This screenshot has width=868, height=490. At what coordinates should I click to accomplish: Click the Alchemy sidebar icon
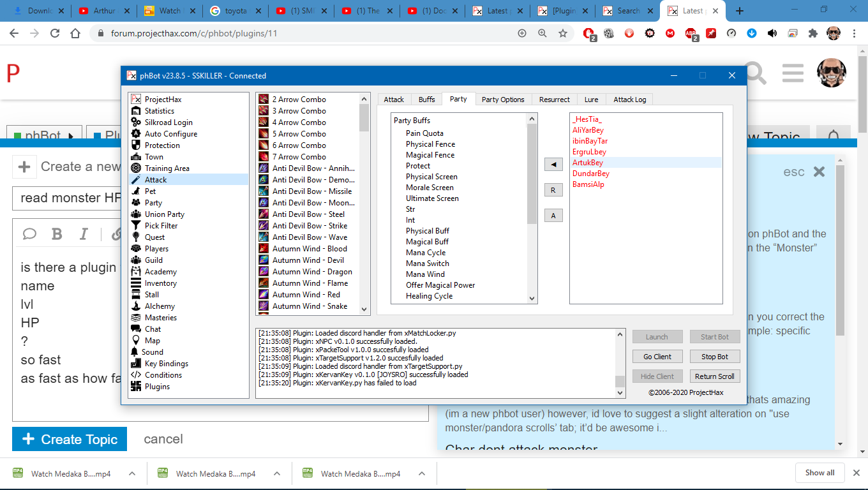point(135,306)
